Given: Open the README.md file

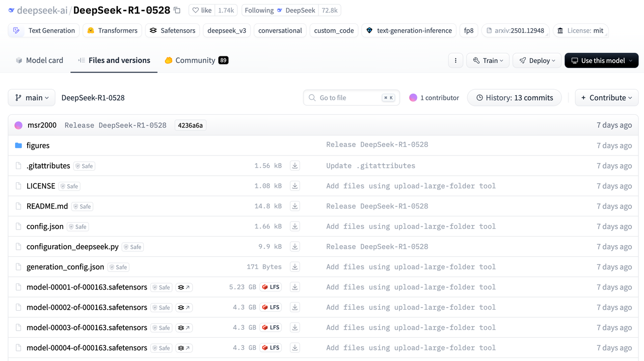Looking at the screenshot, I should 47,206.
